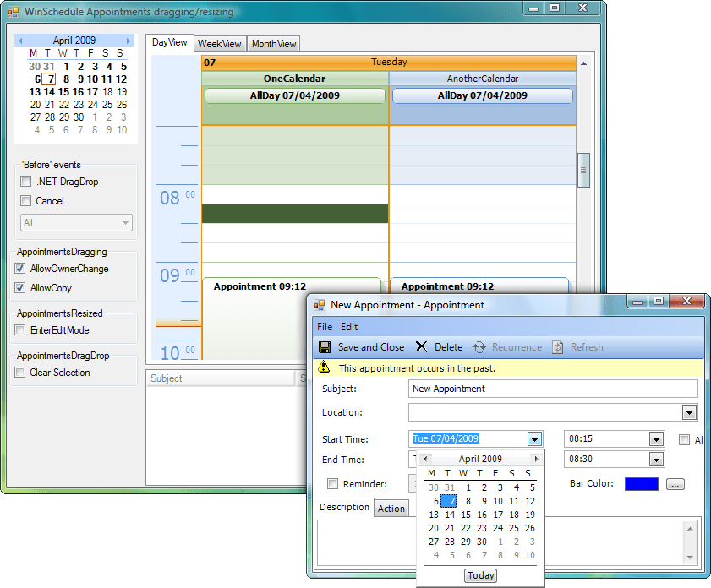
Task: Open the Location combo box dropdown
Action: (x=690, y=413)
